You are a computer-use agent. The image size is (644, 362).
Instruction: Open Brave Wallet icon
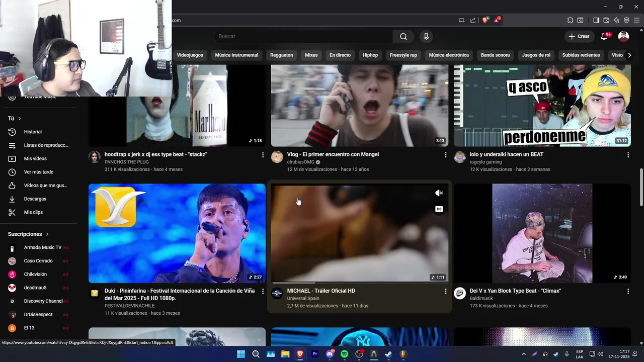[x=606, y=20]
